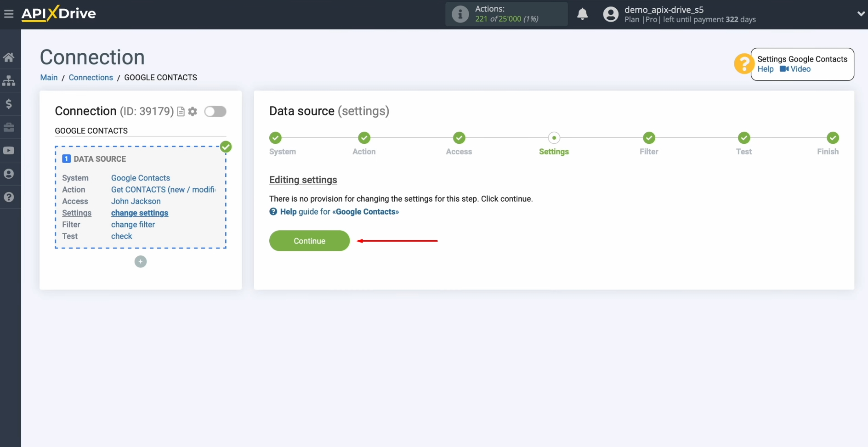Screen dimensions: 868x447
Task: Select the Home icon in the sidebar
Action: [x=9, y=57]
